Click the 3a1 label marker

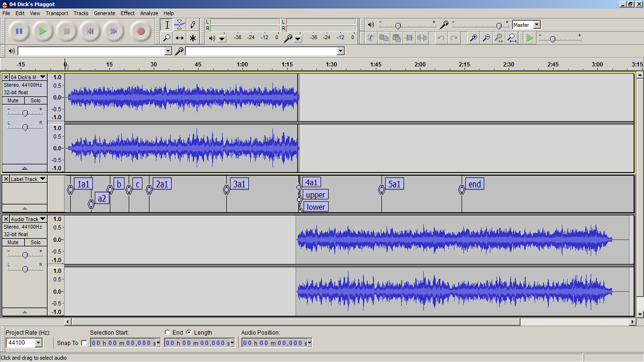coord(239,184)
